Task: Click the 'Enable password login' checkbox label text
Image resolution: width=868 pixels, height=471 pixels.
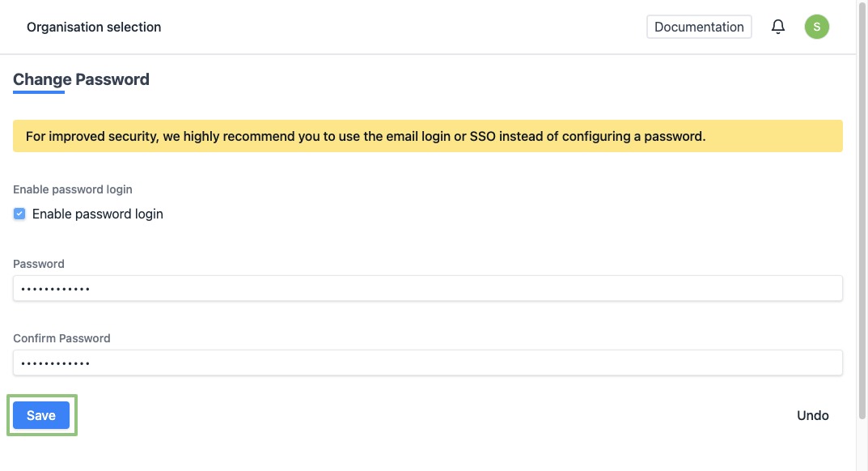Action: (98, 214)
